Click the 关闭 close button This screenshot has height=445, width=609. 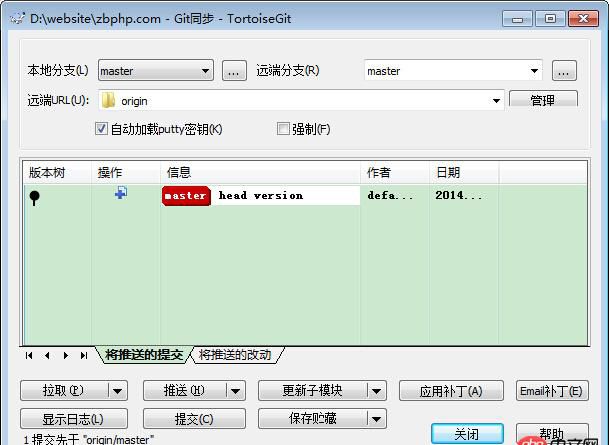click(x=467, y=434)
